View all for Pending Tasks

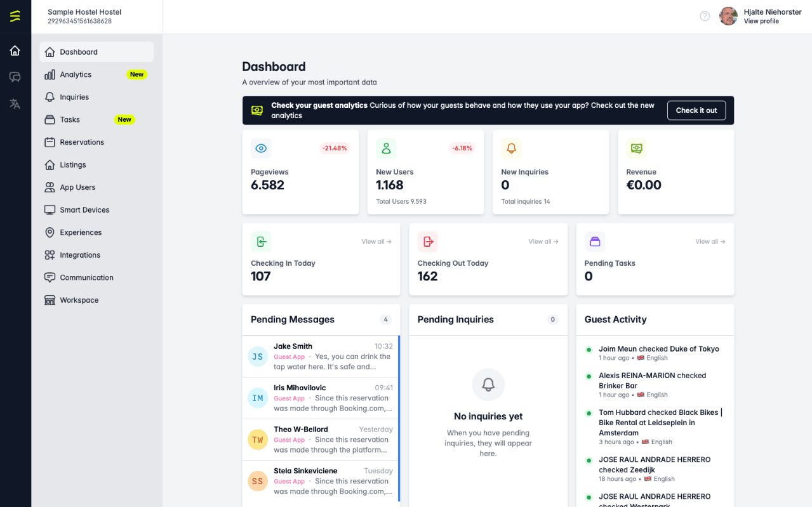click(710, 242)
